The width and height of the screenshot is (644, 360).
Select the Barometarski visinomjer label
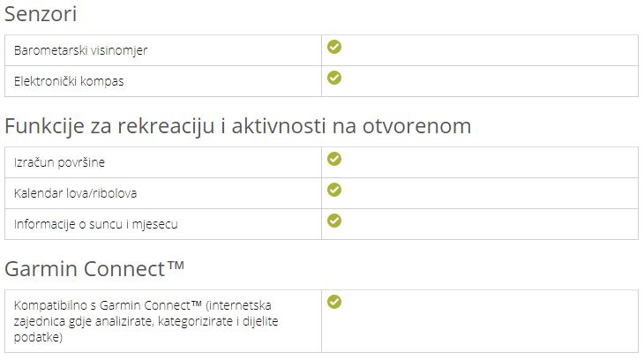[x=80, y=50]
